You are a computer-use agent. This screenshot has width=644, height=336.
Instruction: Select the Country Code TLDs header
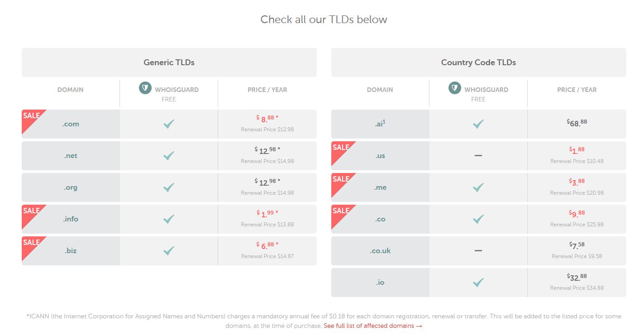[479, 62]
